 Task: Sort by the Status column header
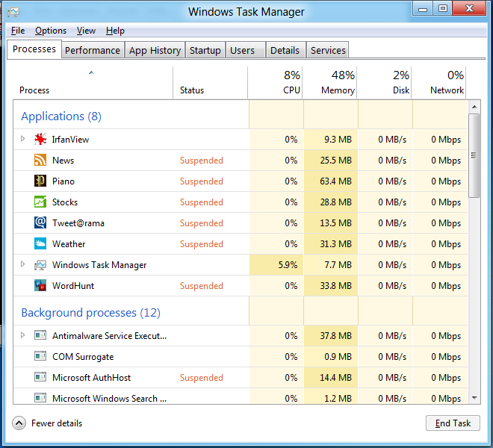click(210, 83)
